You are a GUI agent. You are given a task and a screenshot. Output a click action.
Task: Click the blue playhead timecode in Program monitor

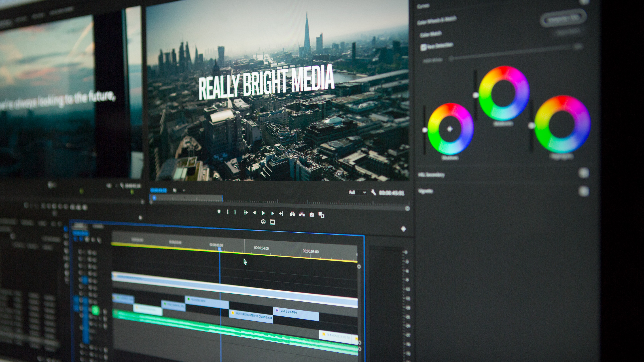pos(159,190)
